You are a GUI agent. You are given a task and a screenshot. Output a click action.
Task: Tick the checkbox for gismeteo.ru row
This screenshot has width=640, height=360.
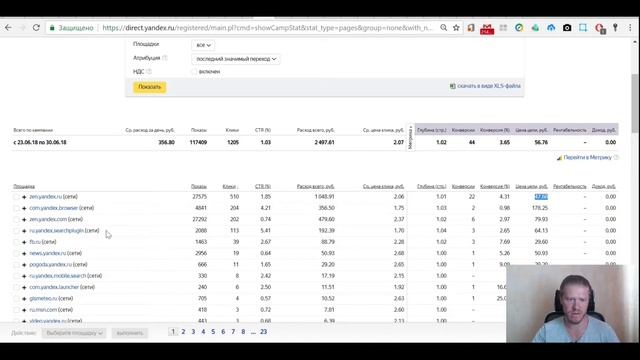tap(16, 298)
